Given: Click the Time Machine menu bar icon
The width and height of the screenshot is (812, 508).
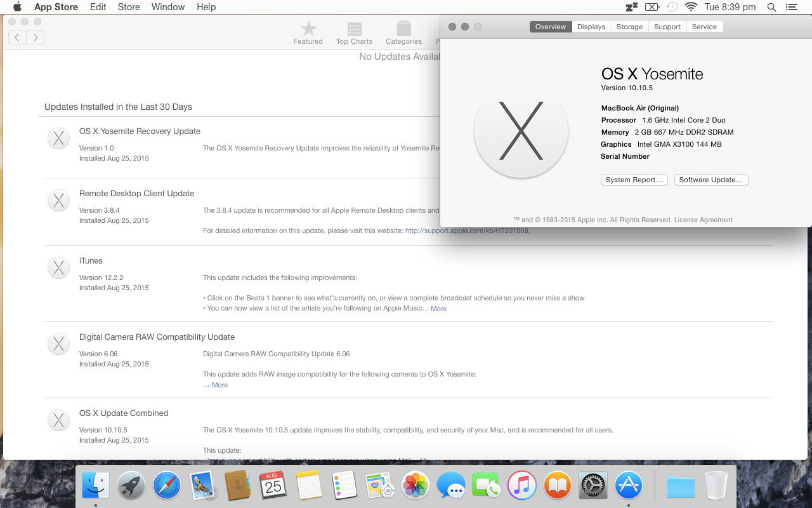Looking at the screenshot, I should tap(672, 7).
